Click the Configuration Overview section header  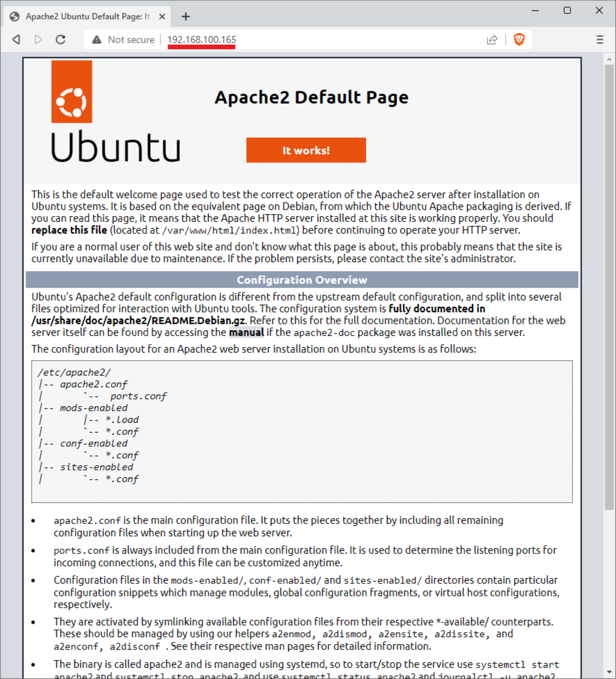302,280
